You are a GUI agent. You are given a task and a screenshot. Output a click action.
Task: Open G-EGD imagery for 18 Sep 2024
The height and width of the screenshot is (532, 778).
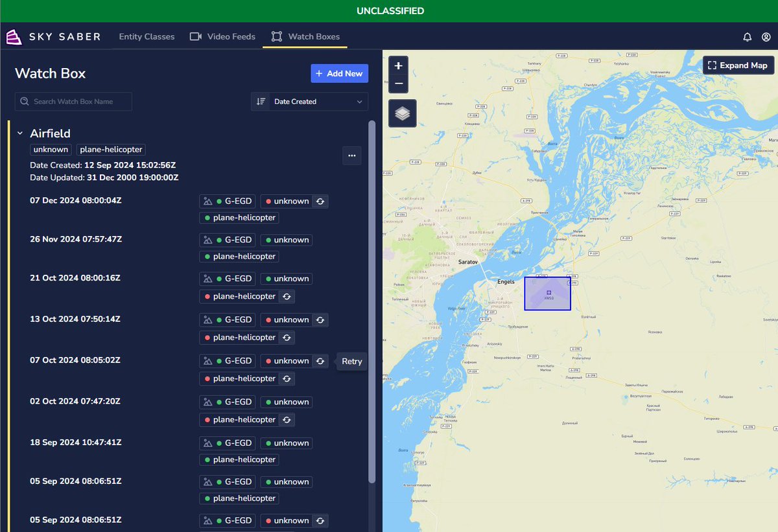pos(228,443)
